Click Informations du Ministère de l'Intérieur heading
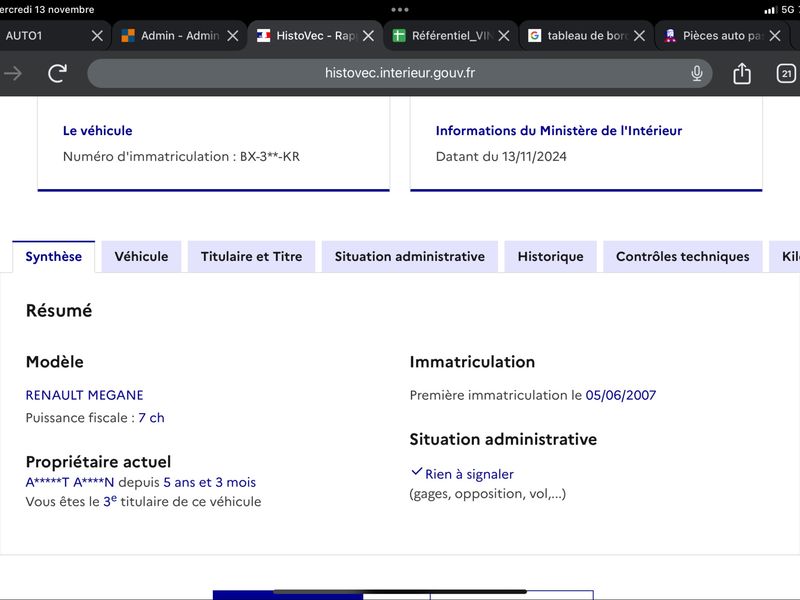 [559, 131]
